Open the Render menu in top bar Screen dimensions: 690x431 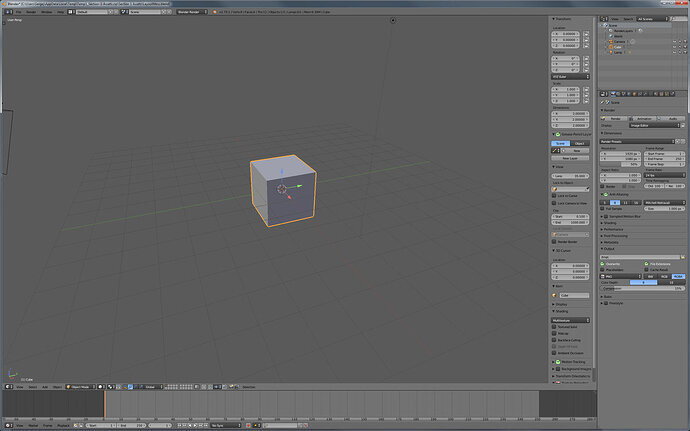(x=31, y=13)
